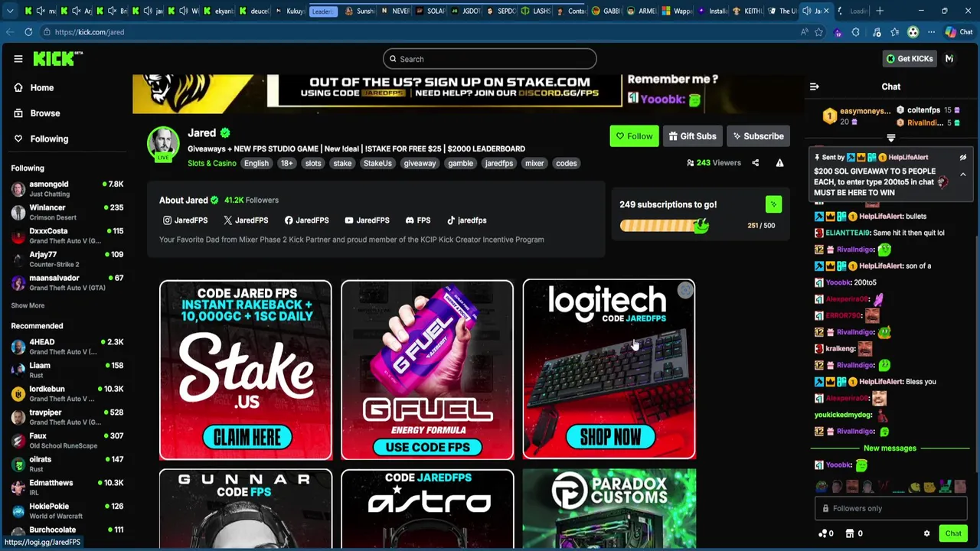Open chat settings gear
This screenshot has height=551, width=980.
[x=926, y=533]
